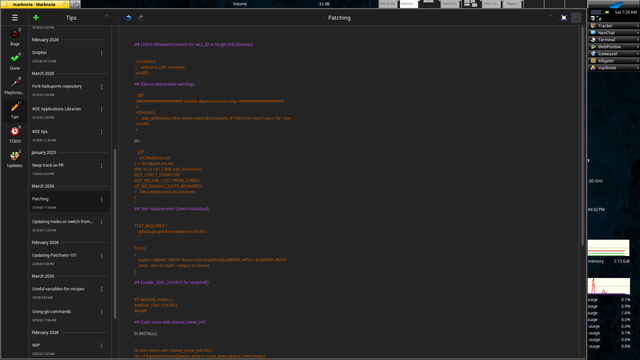Click the 'Silense deprecated warnings' heading
Image resolution: width=640 pixels, height=360 pixels.
pos(164,84)
